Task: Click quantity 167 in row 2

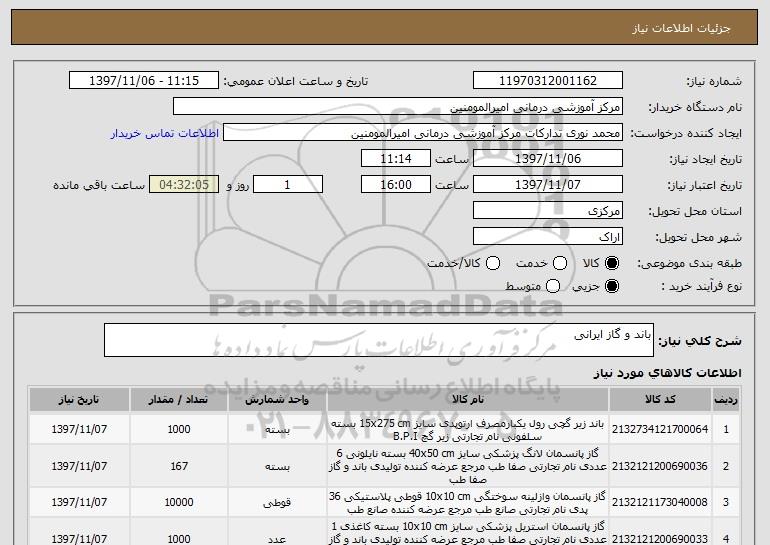Action: (179, 466)
